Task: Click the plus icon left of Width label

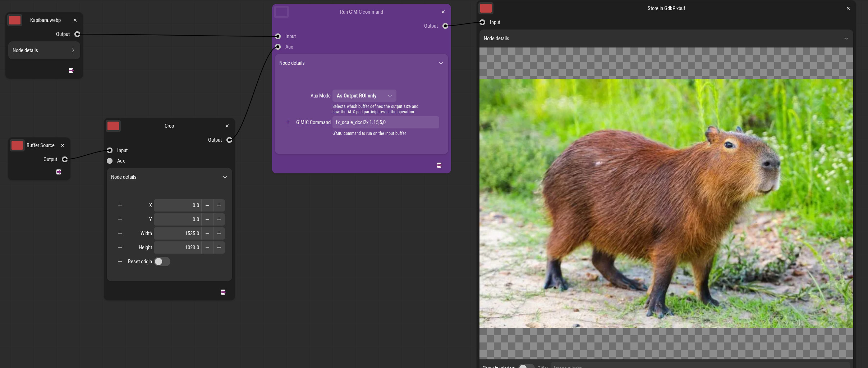Action: [120, 233]
